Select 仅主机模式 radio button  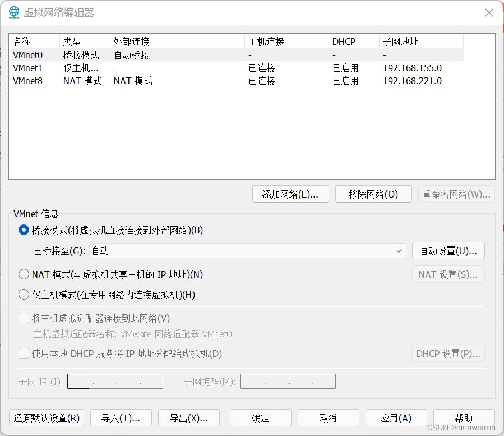[24, 295]
